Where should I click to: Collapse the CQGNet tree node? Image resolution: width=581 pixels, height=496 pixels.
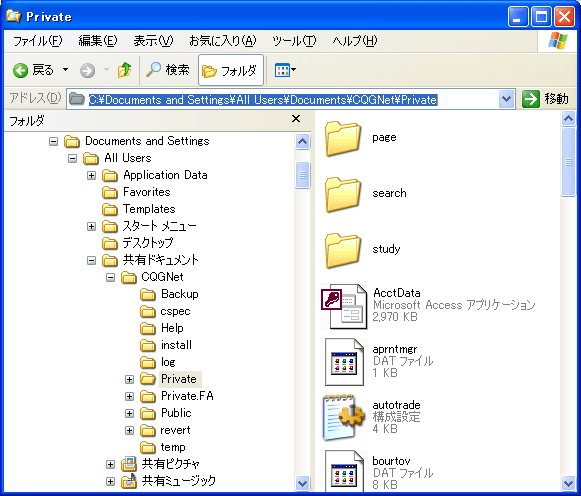(110, 277)
